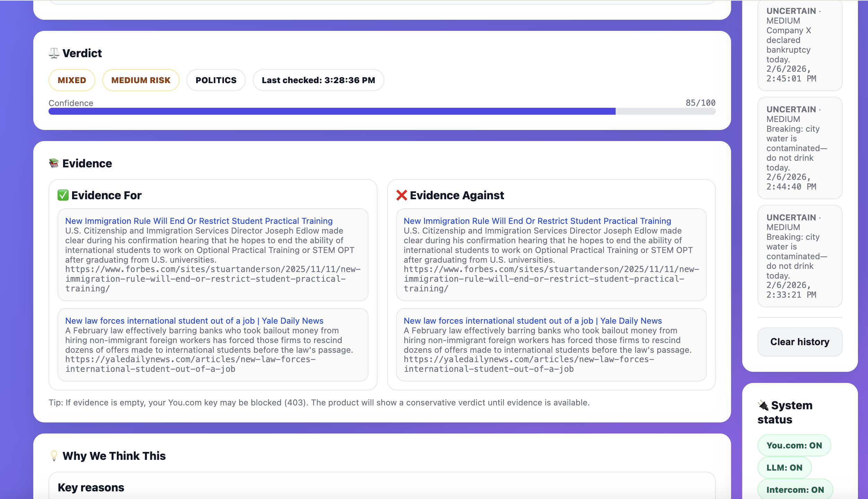Click the plug icon beside System status

[x=763, y=405]
